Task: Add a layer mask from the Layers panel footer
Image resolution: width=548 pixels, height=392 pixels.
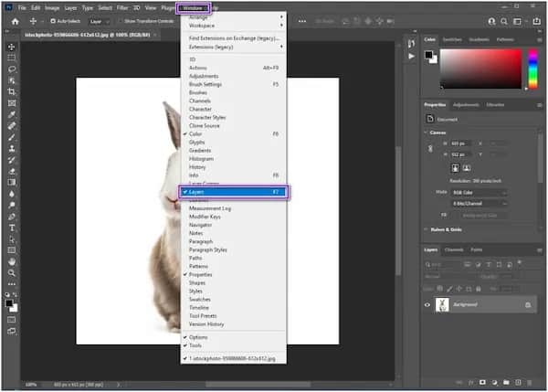Action: click(482, 383)
